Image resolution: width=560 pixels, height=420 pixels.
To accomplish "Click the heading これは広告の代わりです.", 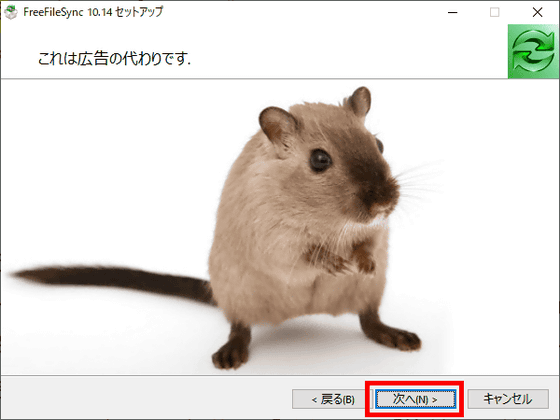I will coord(114,59).
